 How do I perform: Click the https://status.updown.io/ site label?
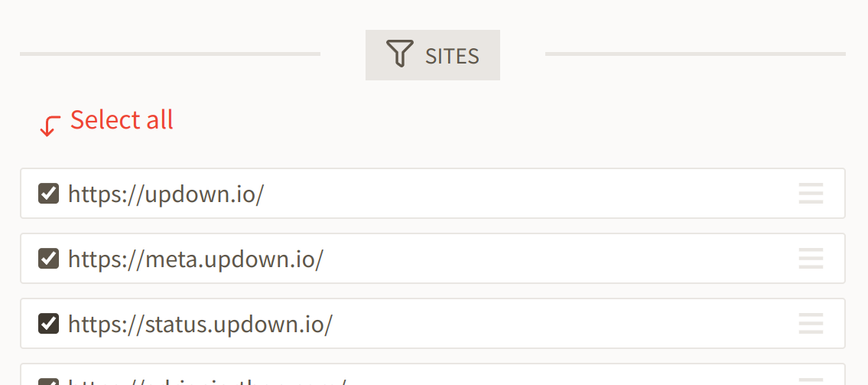click(x=200, y=324)
